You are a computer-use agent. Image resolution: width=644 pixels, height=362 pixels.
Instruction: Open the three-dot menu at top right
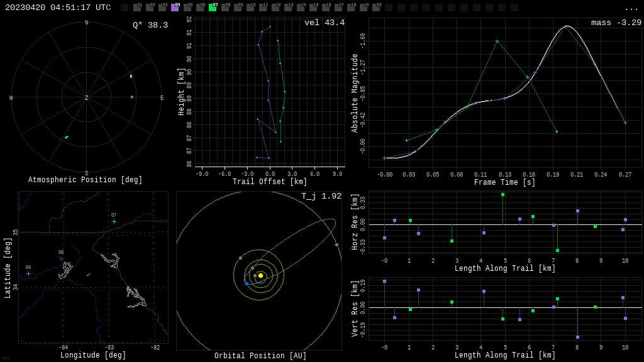click(x=631, y=8)
